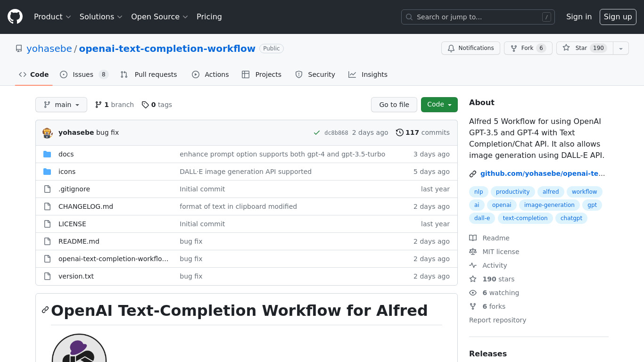Fork the repository
The width and height of the screenshot is (644, 362).
[x=528, y=48]
